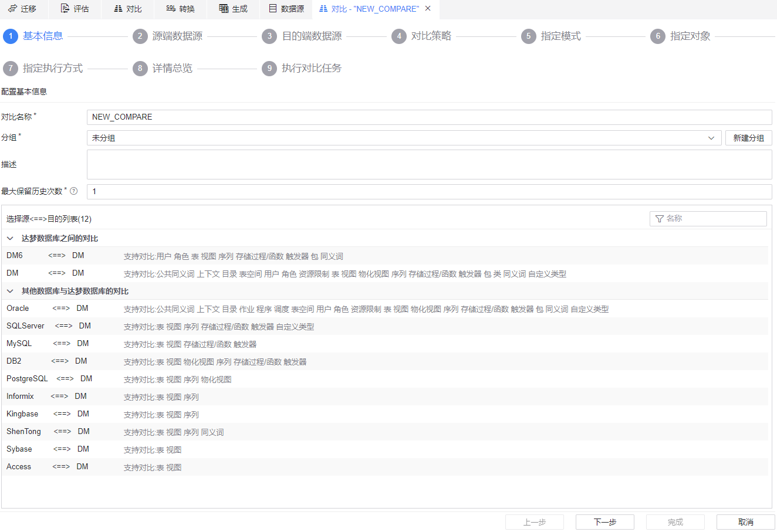This screenshot has height=532, width=777.
Task: Switch to the 转换 tab
Action: point(181,9)
